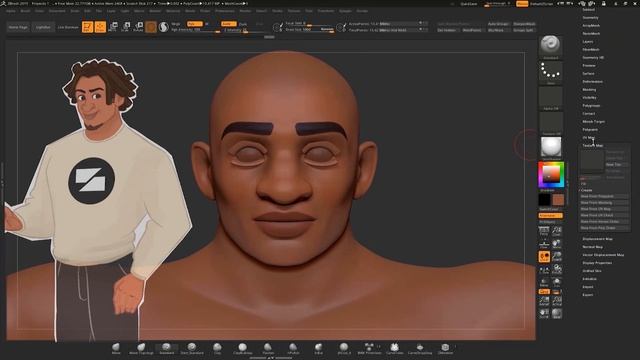Click New From Polypaint button
This screenshot has height=360, width=640.
[604, 196]
